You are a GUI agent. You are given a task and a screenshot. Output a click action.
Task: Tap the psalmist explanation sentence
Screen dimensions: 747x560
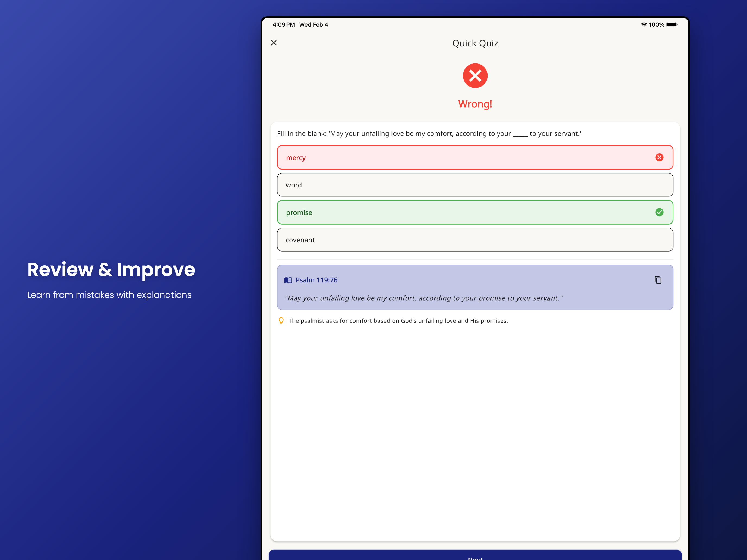click(x=398, y=321)
